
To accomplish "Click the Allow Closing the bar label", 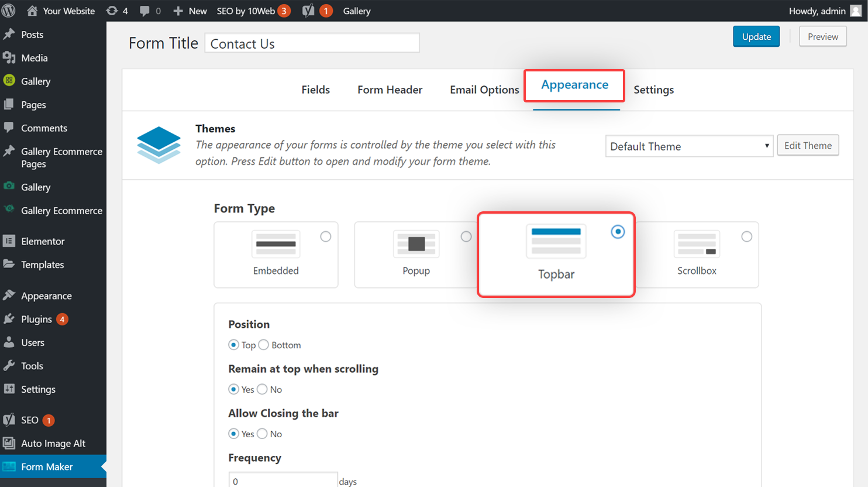I will pyautogui.click(x=284, y=413).
